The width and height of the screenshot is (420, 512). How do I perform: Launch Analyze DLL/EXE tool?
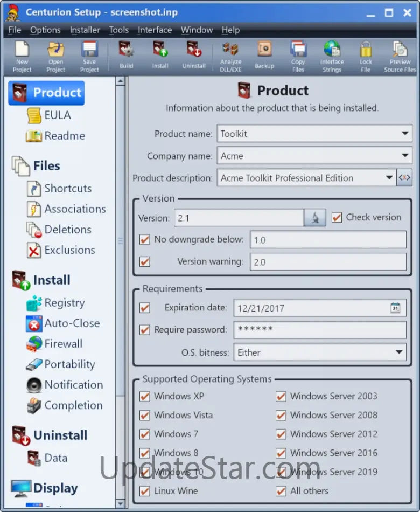(230, 57)
